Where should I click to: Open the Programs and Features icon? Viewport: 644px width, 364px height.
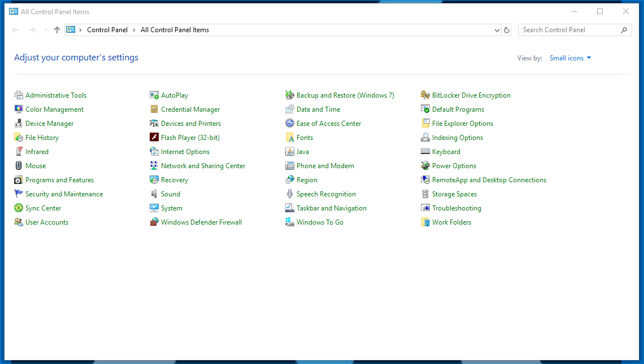click(19, 180)
